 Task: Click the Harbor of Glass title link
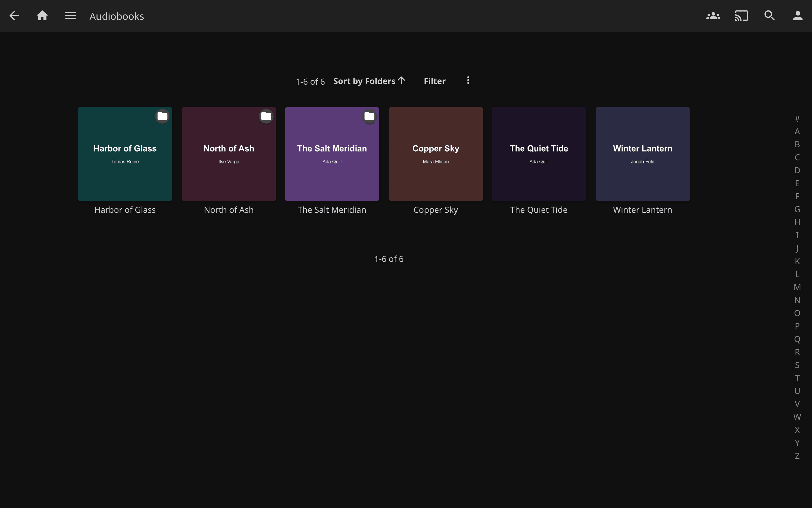pos(125,210)
